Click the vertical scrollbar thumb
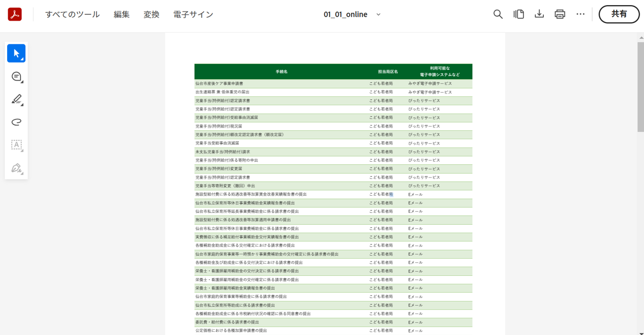 click(x=641, y=86)
